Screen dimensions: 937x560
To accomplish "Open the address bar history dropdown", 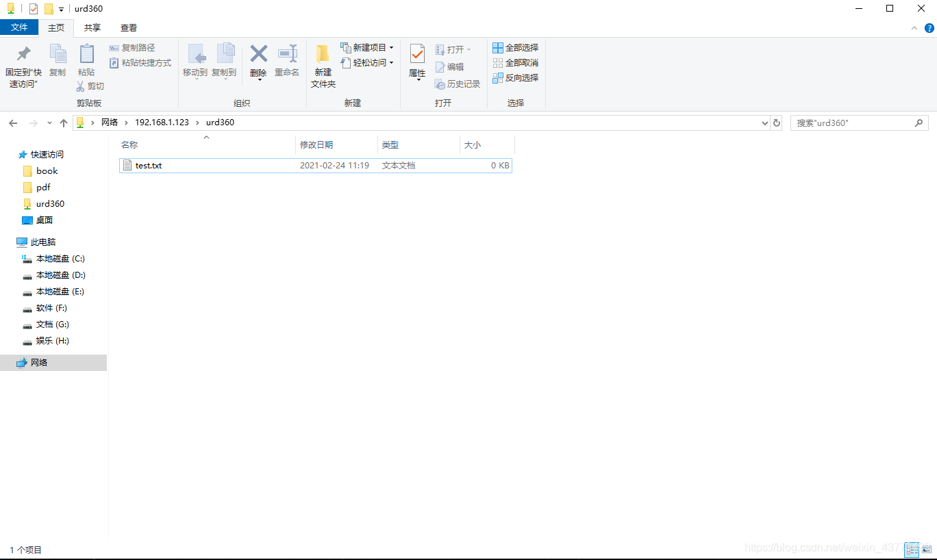I will pos(765,123).
